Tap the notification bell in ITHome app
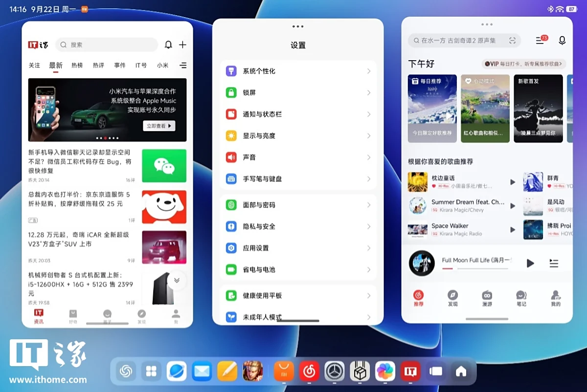 coord(168,45)
